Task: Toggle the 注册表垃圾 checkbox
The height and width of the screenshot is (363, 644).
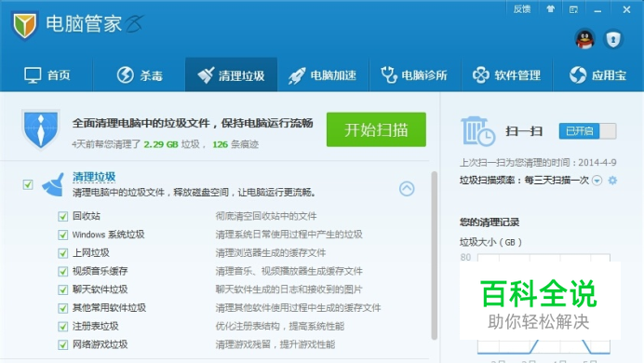Action: (x=63, y=327)
